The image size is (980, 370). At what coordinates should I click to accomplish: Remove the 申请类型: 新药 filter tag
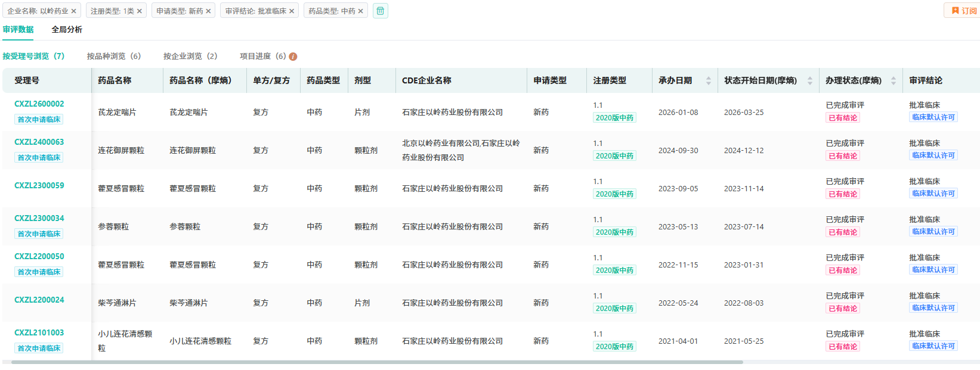pos(208,11)
